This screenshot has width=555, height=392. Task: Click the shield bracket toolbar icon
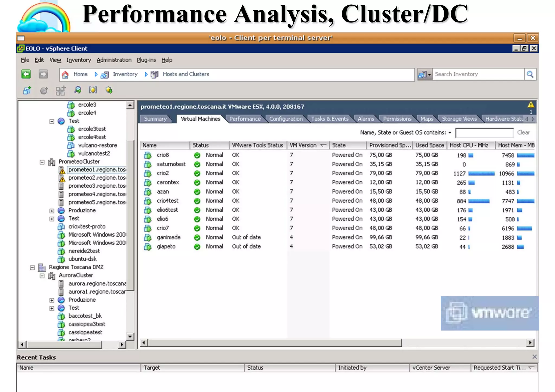93,90
